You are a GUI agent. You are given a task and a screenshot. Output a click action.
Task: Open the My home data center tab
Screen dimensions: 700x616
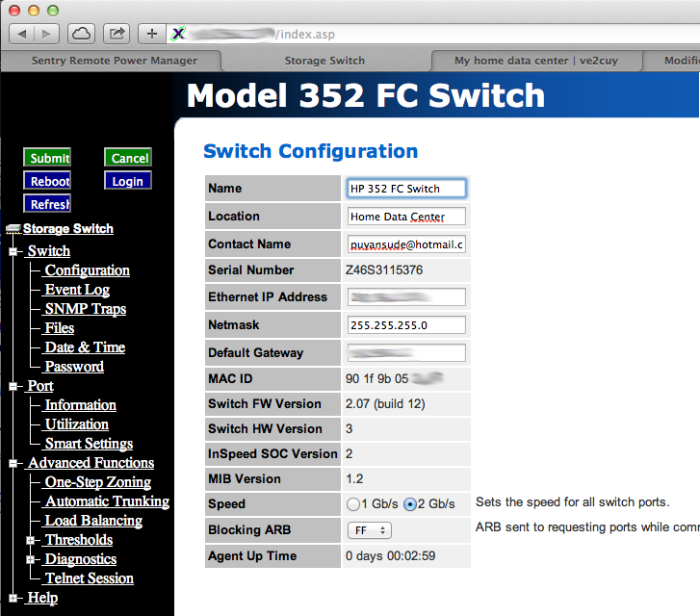(x=536, y=61)
